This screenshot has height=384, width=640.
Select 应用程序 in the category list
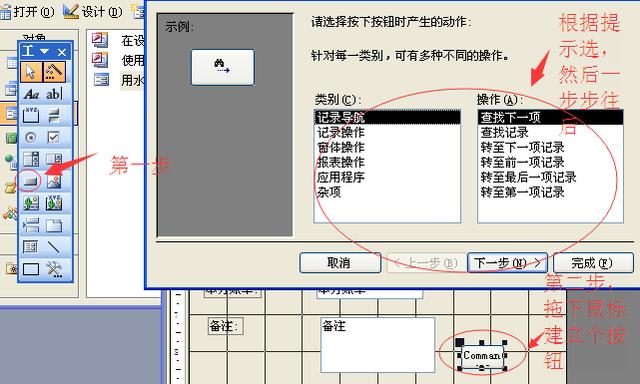point(387,177)
